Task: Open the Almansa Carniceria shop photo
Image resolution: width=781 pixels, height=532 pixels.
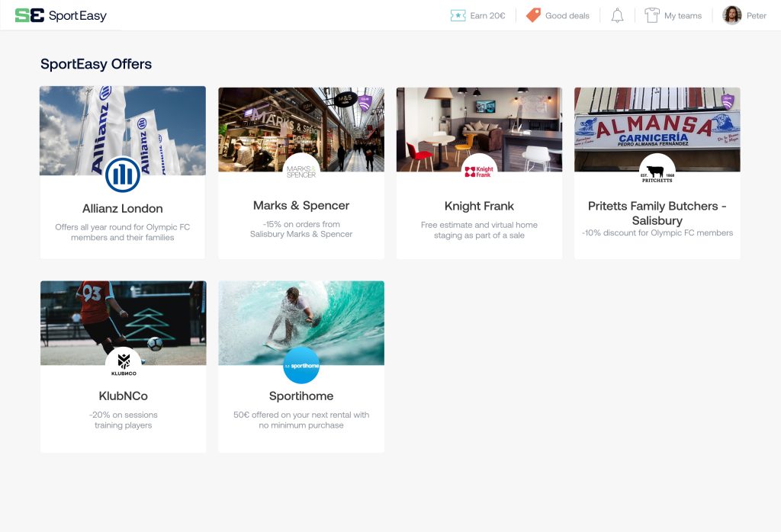Action: pos(657,130)
